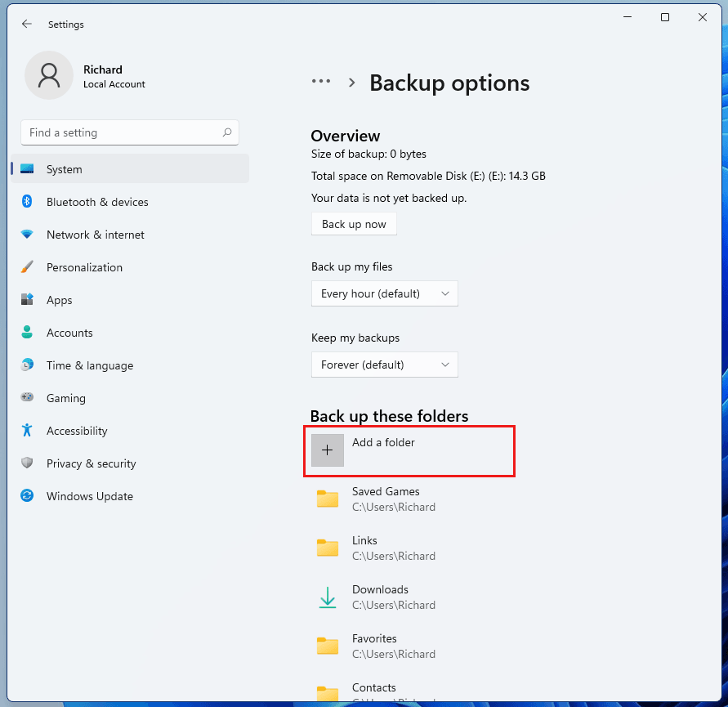Click the Accessibility figure icon
This screenshot has width=728, height=707.
(27, 430)
